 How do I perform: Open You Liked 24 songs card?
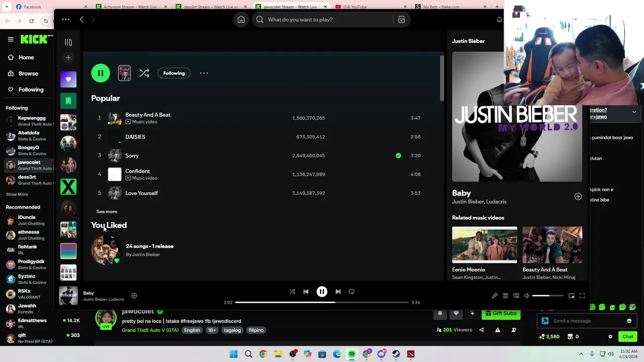click(133, 250)
